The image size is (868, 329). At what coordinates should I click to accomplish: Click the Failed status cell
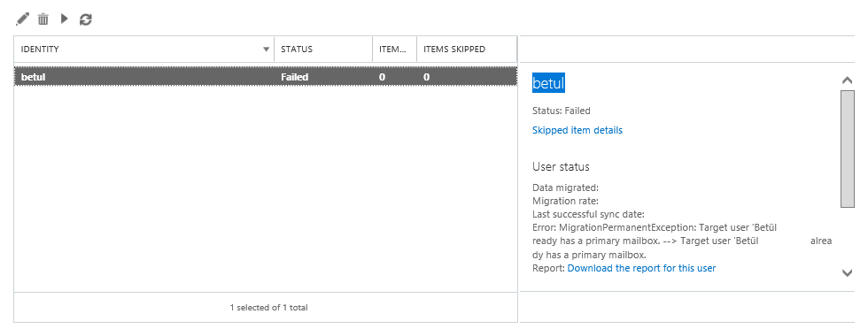294,78
